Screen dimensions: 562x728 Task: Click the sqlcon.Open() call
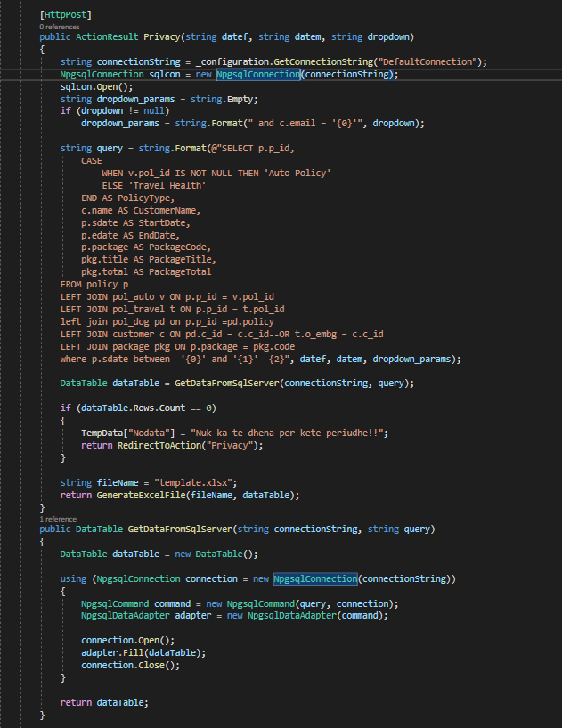[89, 87]
